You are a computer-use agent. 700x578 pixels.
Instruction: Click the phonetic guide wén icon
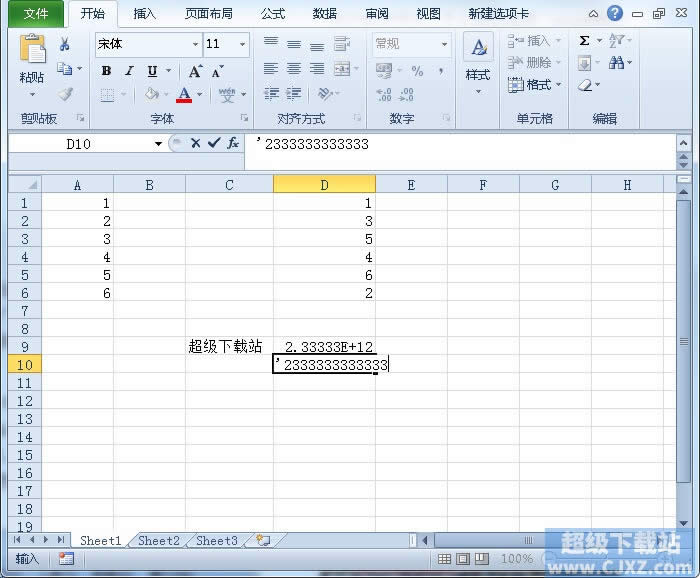[227, 95]
